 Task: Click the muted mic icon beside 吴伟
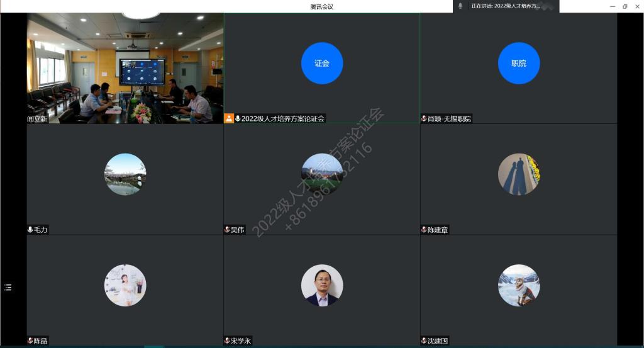[x=227, y=230]
